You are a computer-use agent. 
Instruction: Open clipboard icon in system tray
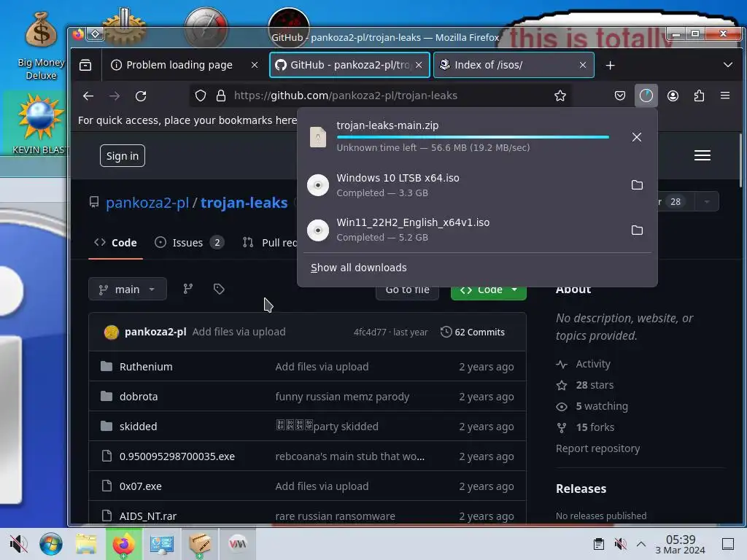pos(599,544)
